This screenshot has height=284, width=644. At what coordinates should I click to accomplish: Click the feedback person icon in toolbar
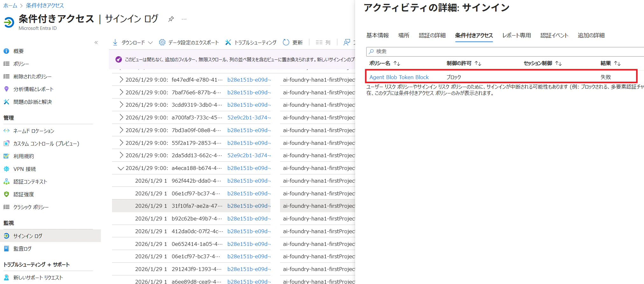(347, 42)
